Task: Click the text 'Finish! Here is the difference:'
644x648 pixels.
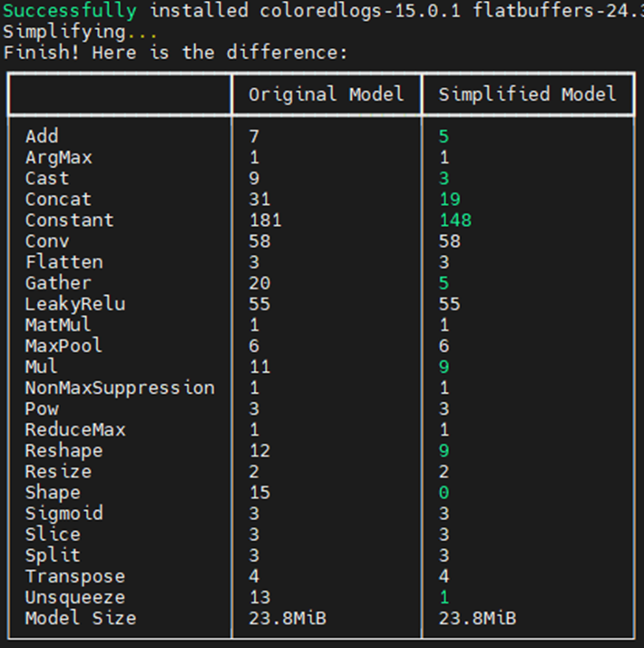Action: coord(175,53)
